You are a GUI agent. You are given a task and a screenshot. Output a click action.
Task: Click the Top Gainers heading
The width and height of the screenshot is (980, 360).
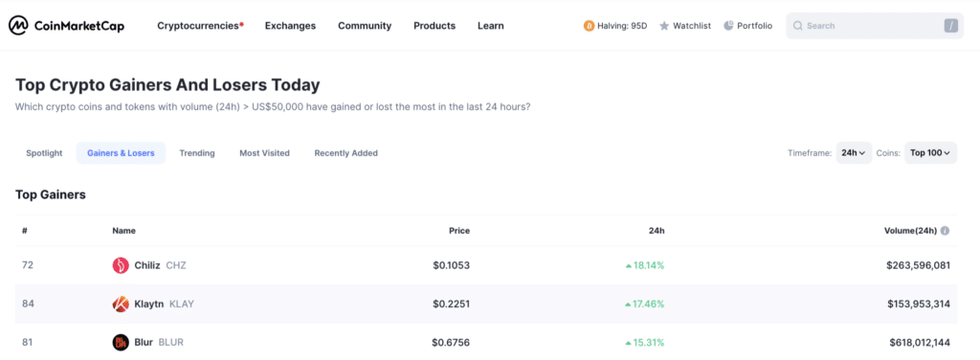click(51, 195)
